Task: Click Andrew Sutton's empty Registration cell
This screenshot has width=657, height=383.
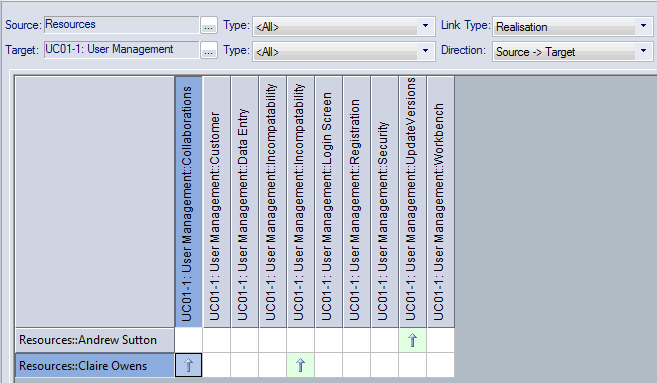Action: [x=357, y=340]
